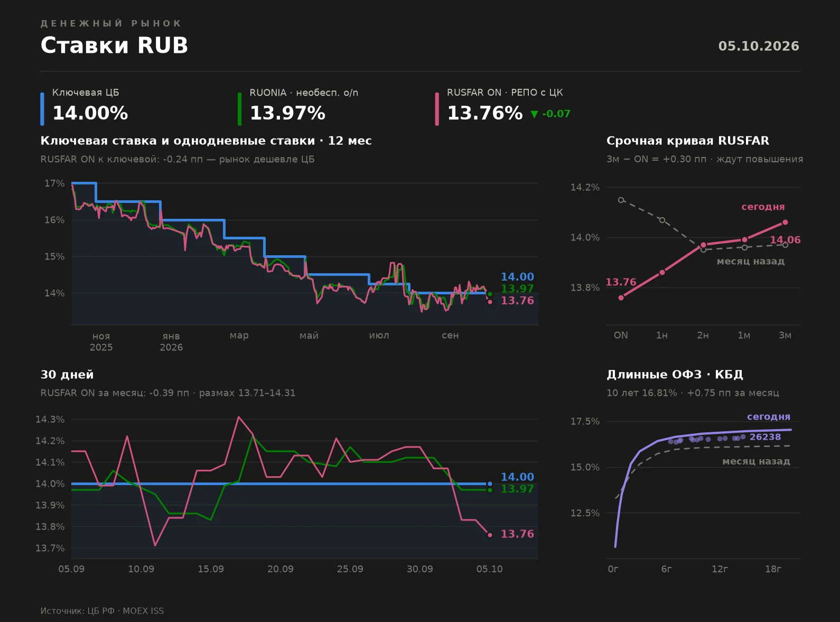
Task: Click the '17.5%' label on the ОФЗ axis
Action: click(x=585, y=421)
